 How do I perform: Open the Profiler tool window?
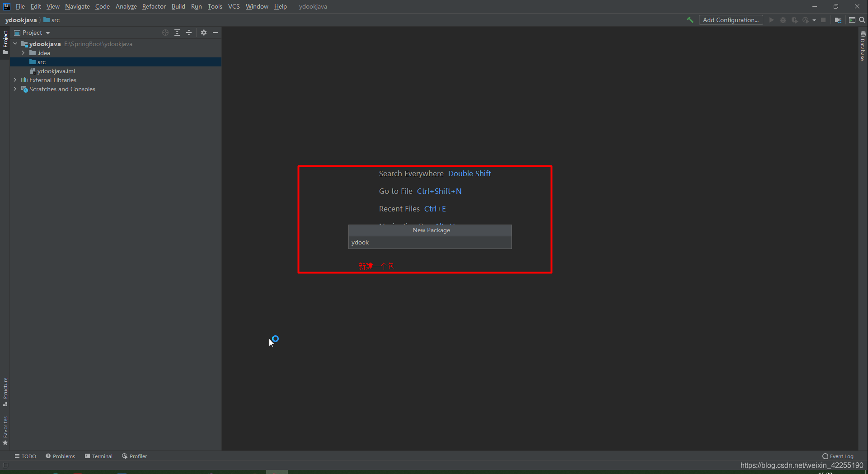[x=134, y=456]
